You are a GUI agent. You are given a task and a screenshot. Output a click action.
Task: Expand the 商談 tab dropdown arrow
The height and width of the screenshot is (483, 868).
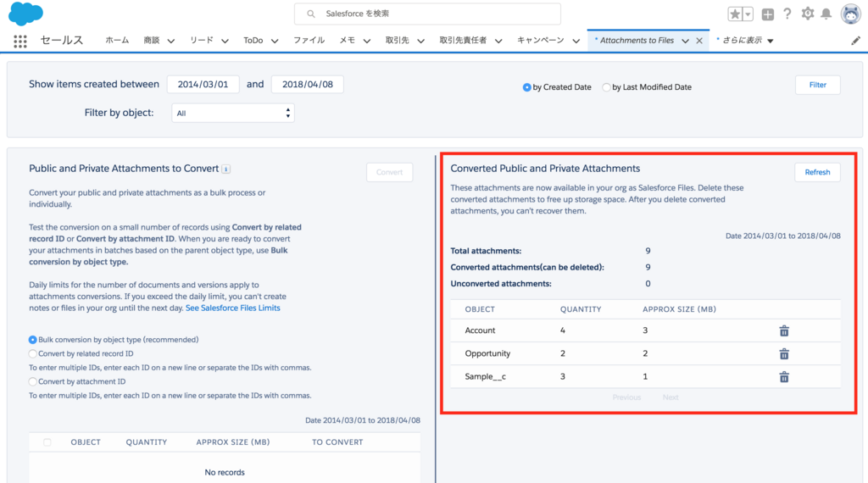pyautogui.click(x=171, y=41)
